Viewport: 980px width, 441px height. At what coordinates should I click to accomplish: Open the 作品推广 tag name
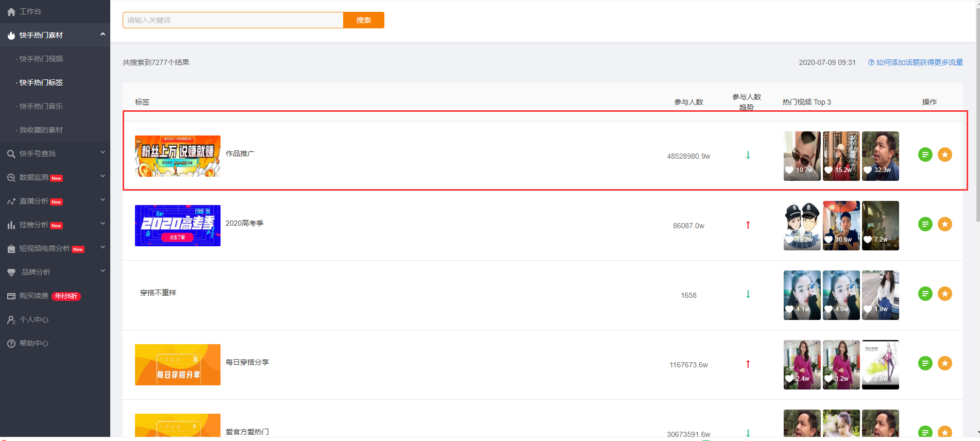point(240,154)
